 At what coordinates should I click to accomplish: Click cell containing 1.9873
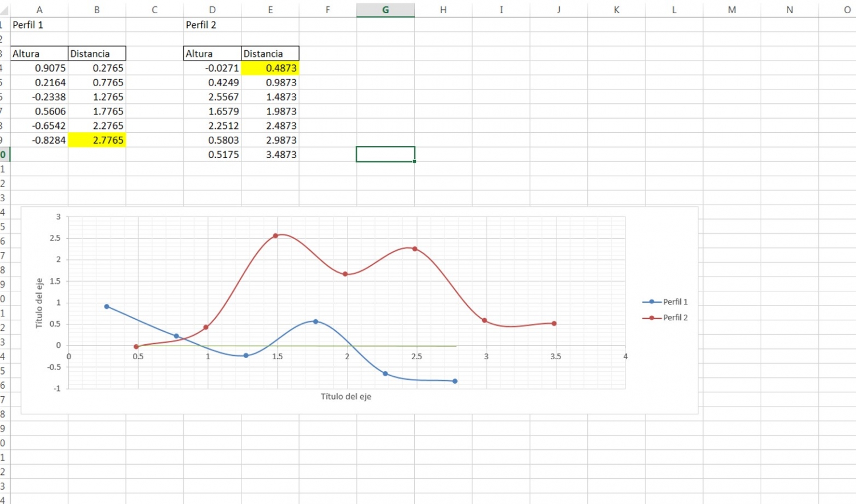click(270, 111)
